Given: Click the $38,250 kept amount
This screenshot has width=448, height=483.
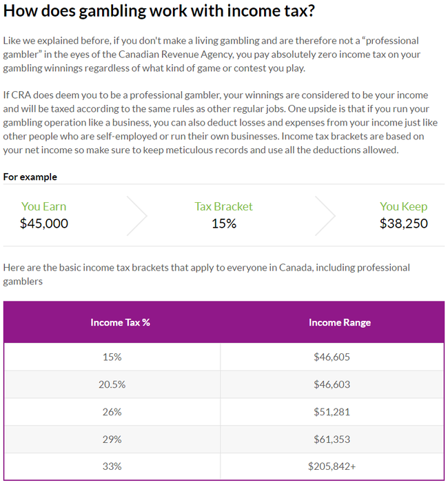Looking at the screenshot, I should [x=403, y=223].
